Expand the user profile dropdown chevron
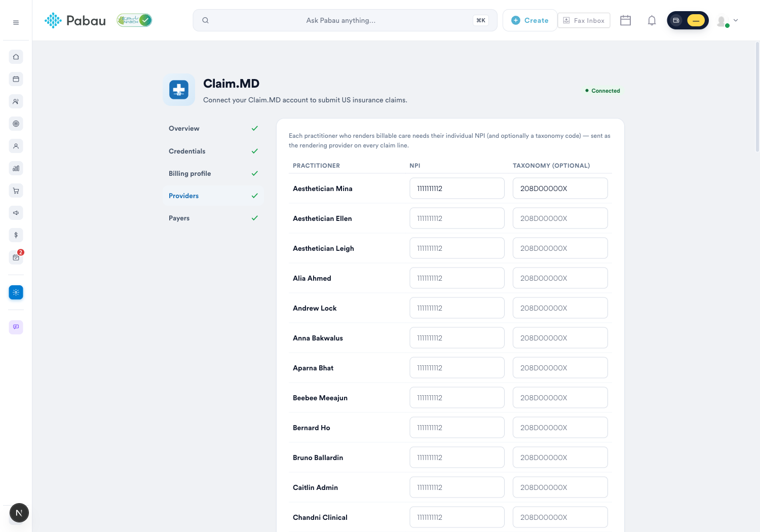 pos(736,20)
